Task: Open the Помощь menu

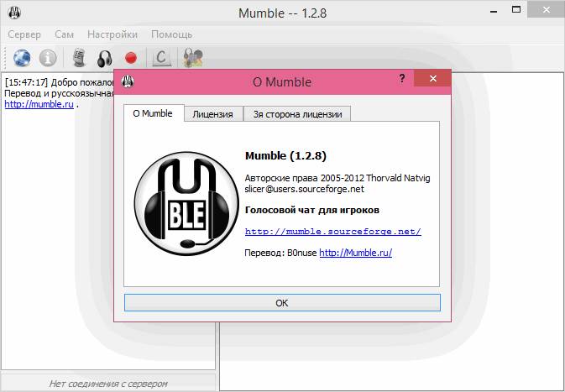Action: [171, 34]
